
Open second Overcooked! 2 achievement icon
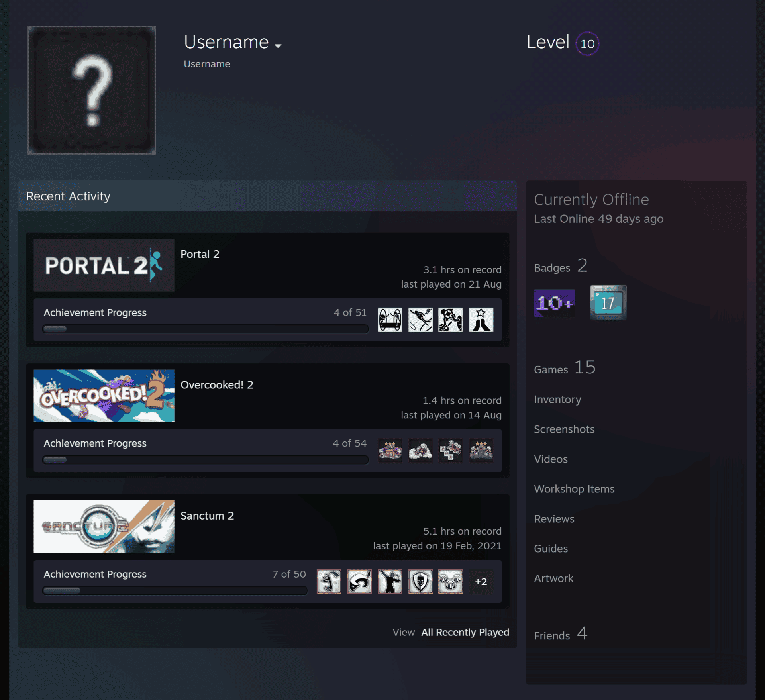(420, 450)
